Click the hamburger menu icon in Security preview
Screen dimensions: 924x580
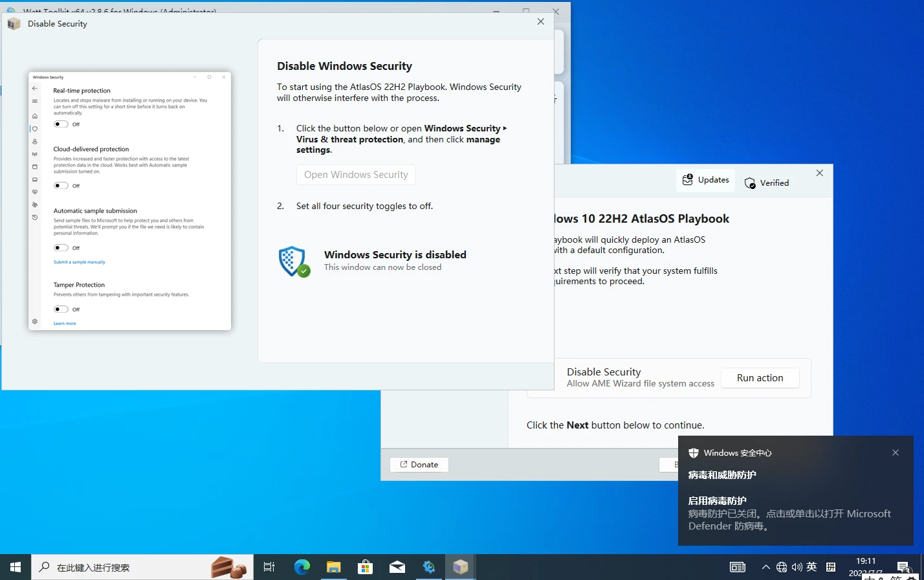(35, 101)
